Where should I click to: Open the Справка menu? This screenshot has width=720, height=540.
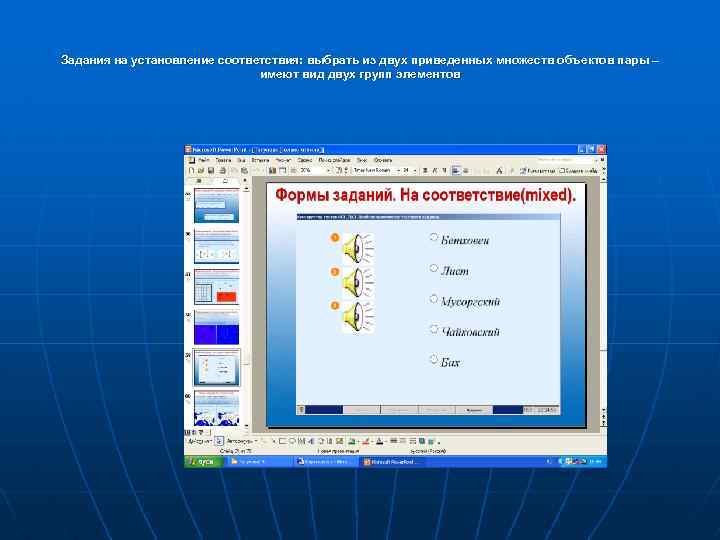tap(383, 160)
